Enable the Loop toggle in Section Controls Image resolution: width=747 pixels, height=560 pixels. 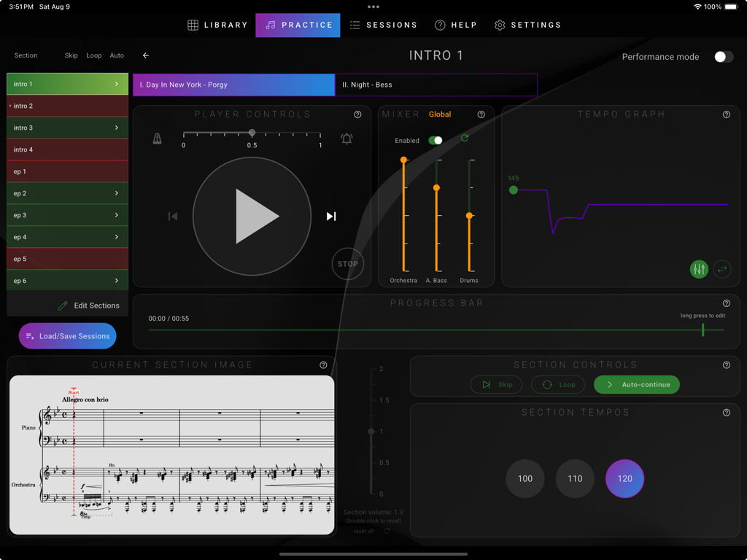click(557, 384)
